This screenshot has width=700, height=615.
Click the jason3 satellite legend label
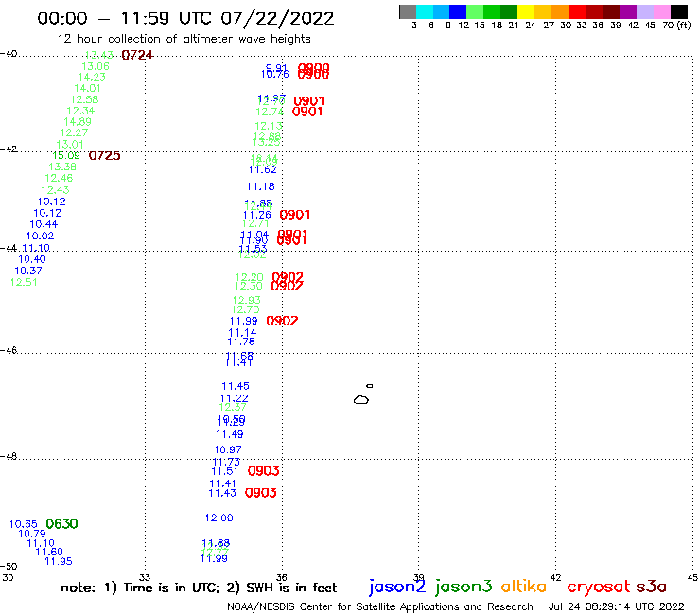(464, 587)
